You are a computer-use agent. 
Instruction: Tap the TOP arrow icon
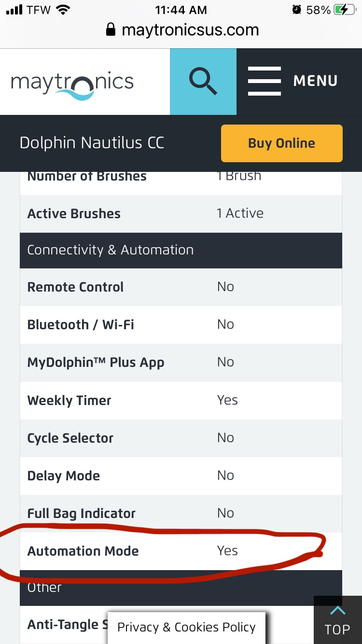(337, 611)
